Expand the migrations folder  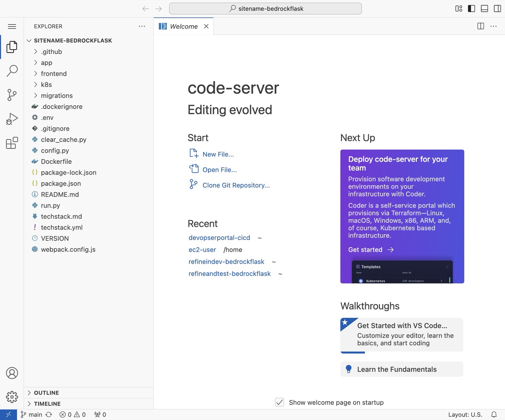(88, 96)
